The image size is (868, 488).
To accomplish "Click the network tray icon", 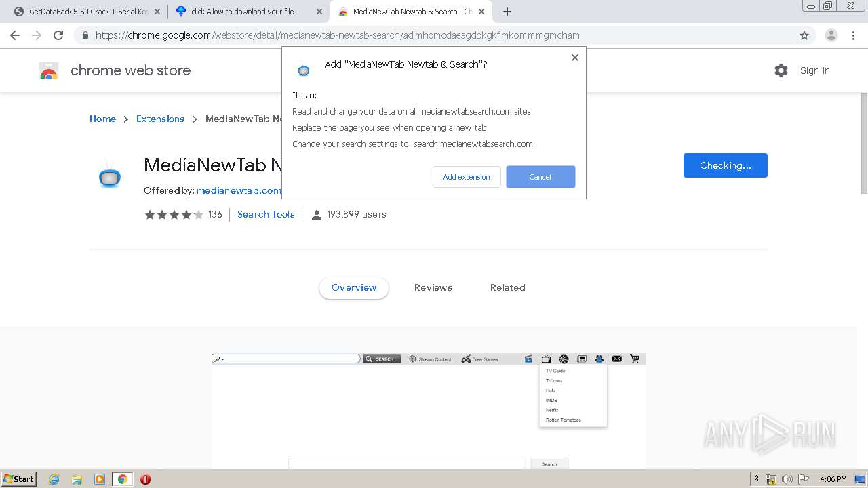I will coord(771,479).
